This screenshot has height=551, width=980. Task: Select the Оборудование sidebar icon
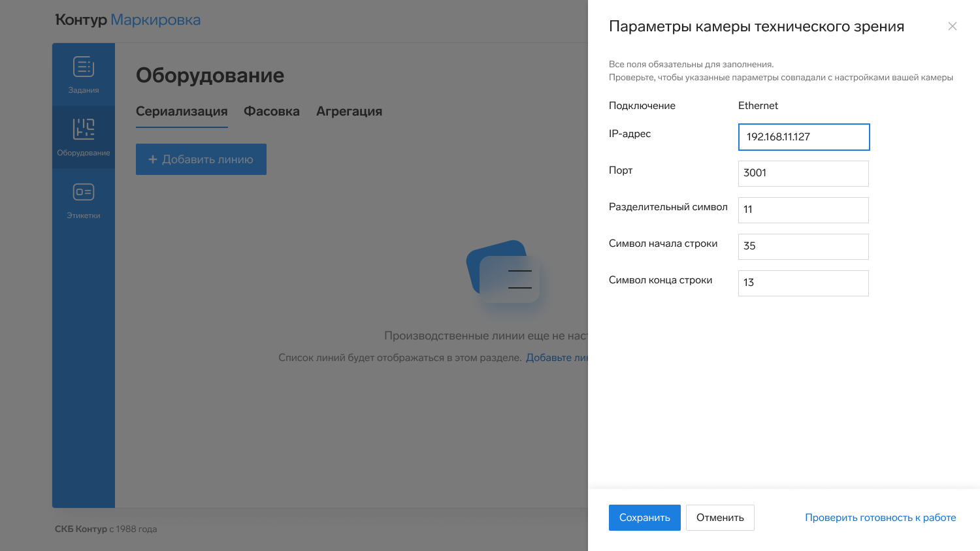coord(84,137)
